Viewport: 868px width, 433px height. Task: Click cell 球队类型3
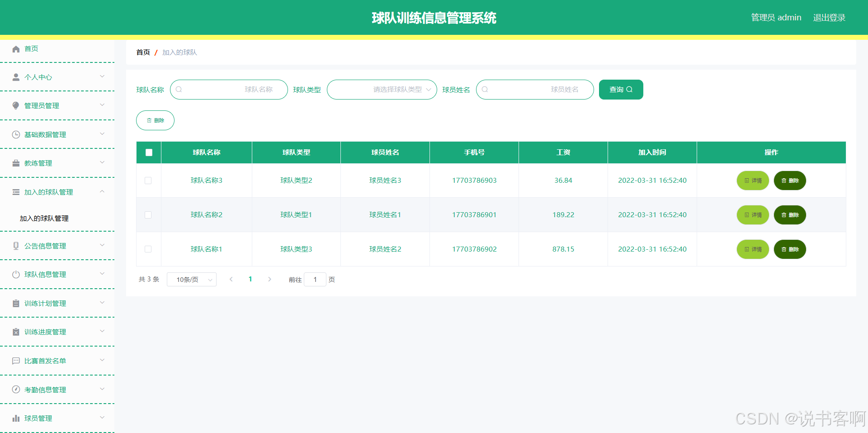pyautogui.click(x=296, y=249)
